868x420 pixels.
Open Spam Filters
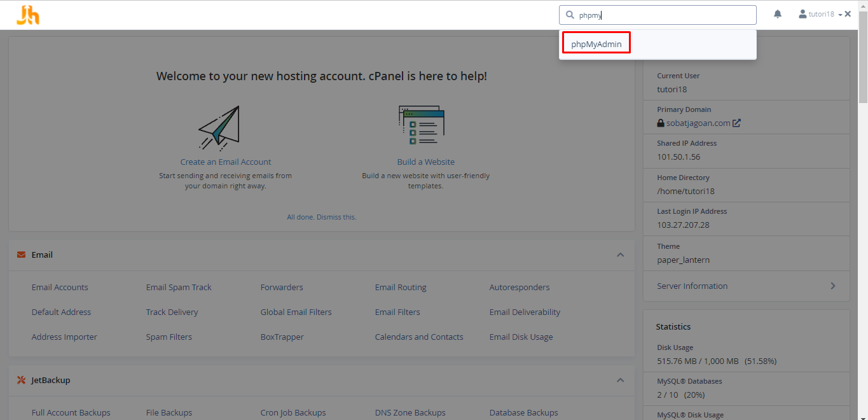coord(169,337)
